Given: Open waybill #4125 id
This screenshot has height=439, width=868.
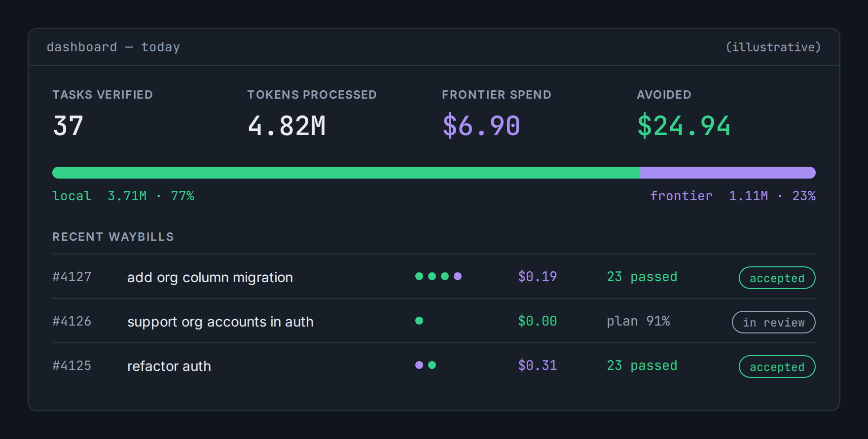Looking at the screenshot, I should [72, 366].
